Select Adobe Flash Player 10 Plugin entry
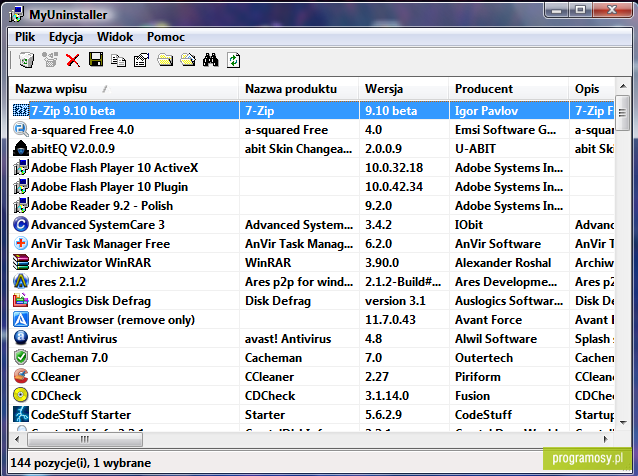Viewport: 638px width, 476px height. tap(109, 187)
